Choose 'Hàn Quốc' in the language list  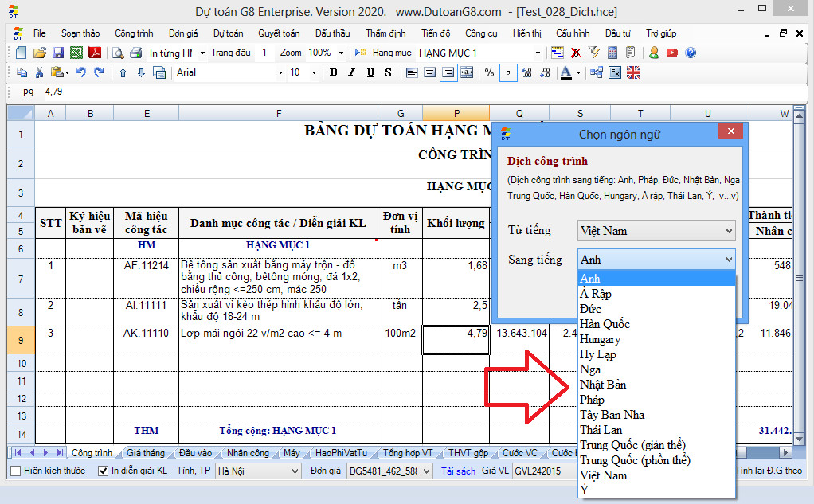(x=605, y=324)
